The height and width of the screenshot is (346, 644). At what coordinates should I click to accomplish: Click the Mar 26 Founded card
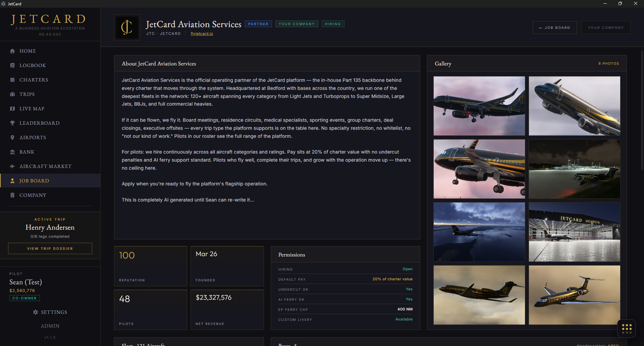point(227,266)
